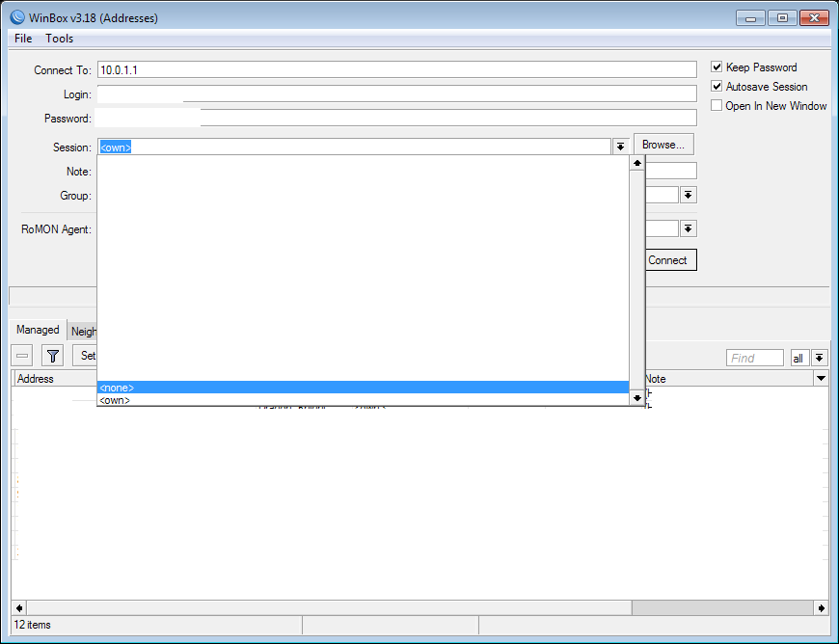Viewport: 839px width, 644px height.
Task: Click the Find search box
Action: tap(755, 358)
